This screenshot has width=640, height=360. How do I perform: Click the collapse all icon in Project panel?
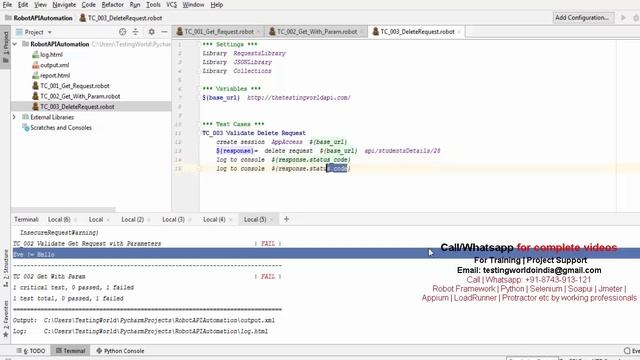point(136,32)
